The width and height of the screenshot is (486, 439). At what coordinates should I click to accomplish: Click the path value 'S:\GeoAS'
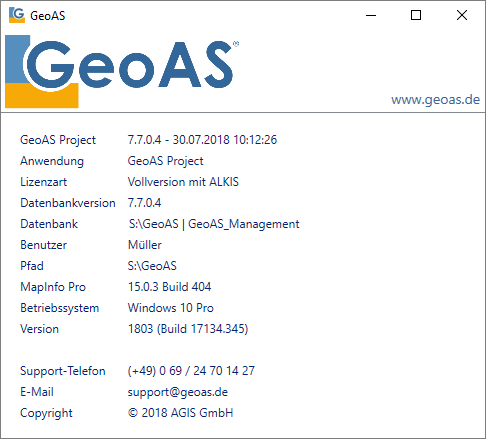click(x=152, y=266)
